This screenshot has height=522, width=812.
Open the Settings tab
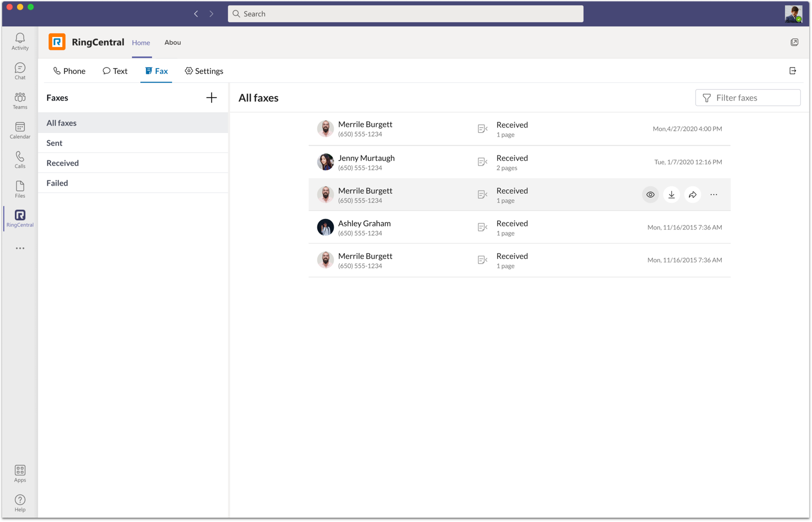tap(204, 71)
